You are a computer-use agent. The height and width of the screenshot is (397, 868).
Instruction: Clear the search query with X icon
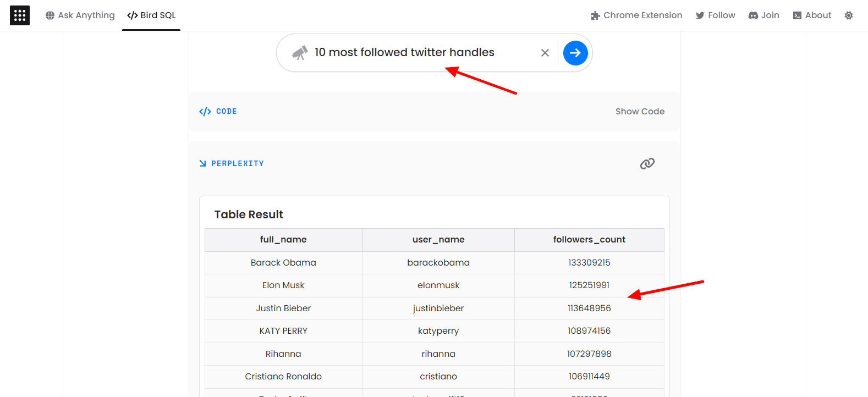(545, 53)
